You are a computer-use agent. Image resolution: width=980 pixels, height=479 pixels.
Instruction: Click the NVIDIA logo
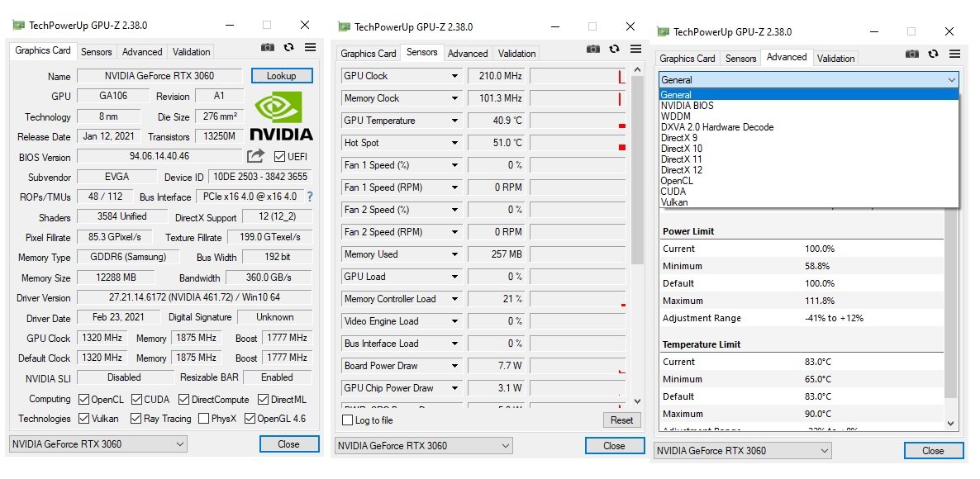tap(281, 116)
